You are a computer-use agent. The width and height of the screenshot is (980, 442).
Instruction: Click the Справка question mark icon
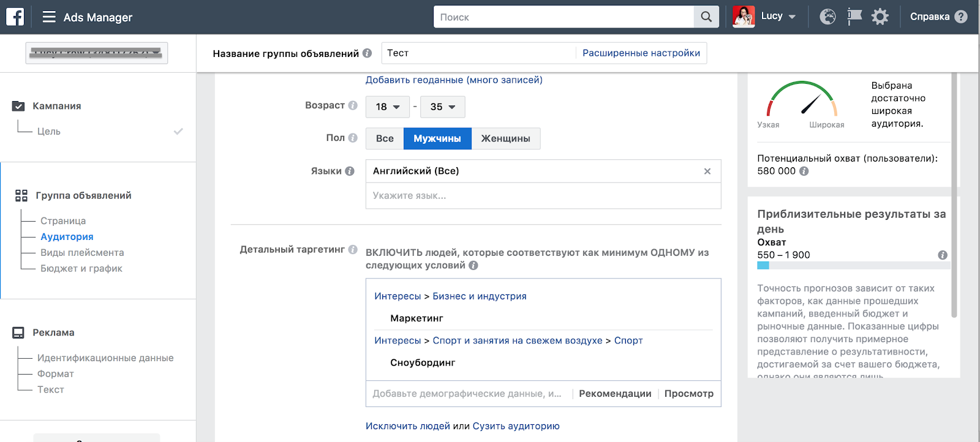(x=961, y=17)
